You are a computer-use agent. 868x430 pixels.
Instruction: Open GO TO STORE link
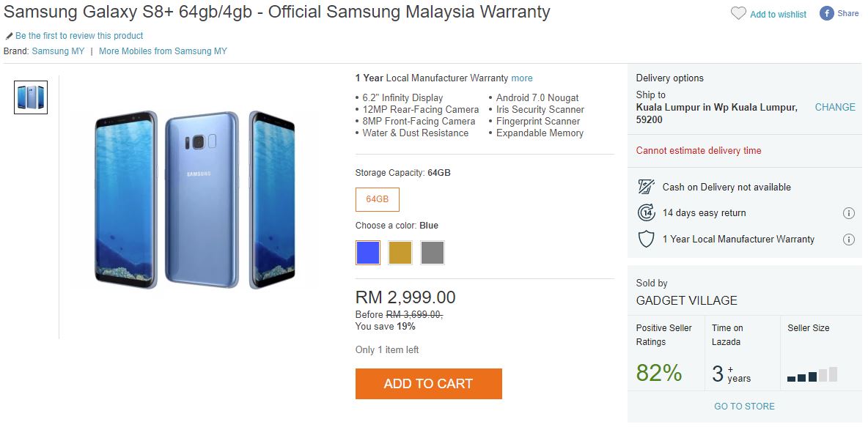(744, 406)
